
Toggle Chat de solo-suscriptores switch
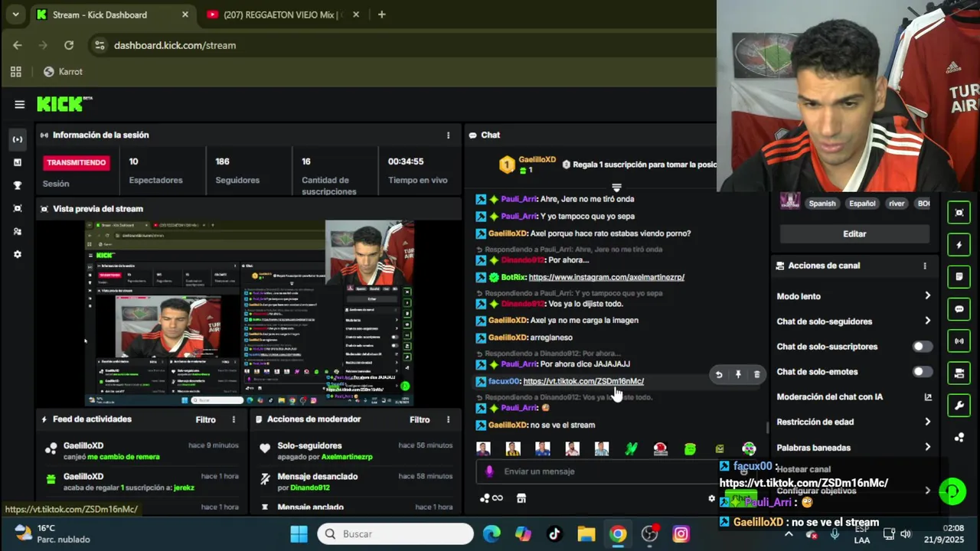click(x=923, y=347)
